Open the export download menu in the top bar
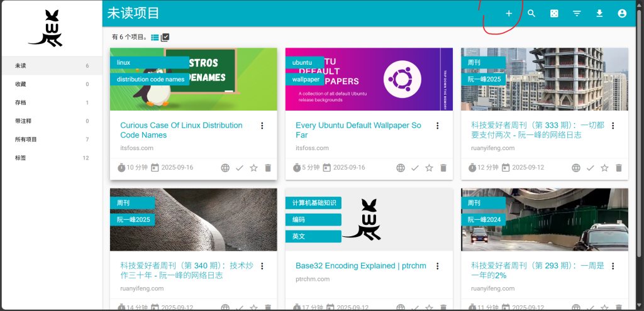 coord(599,13)
